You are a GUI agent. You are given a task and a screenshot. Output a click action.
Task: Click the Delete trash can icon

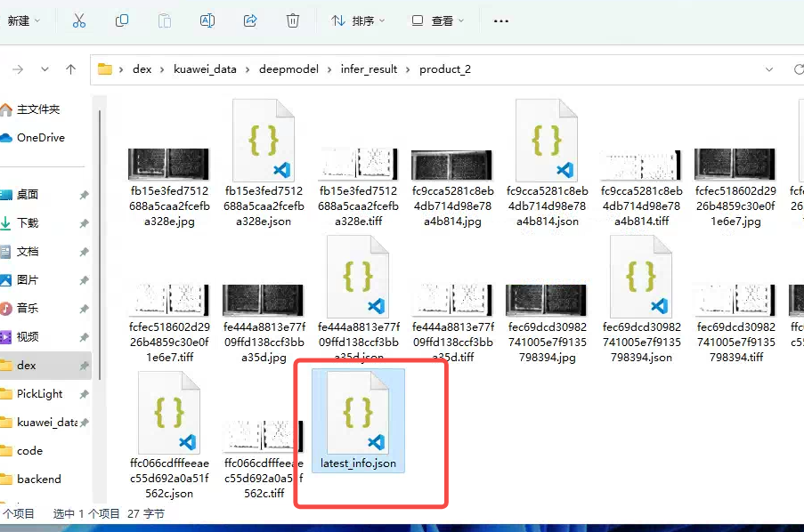tap(293, 20)
